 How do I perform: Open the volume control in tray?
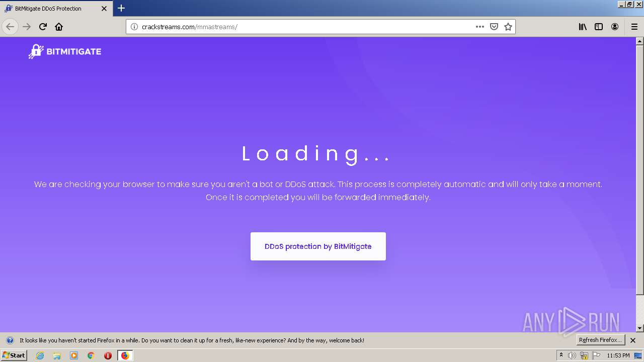[572, 355]
